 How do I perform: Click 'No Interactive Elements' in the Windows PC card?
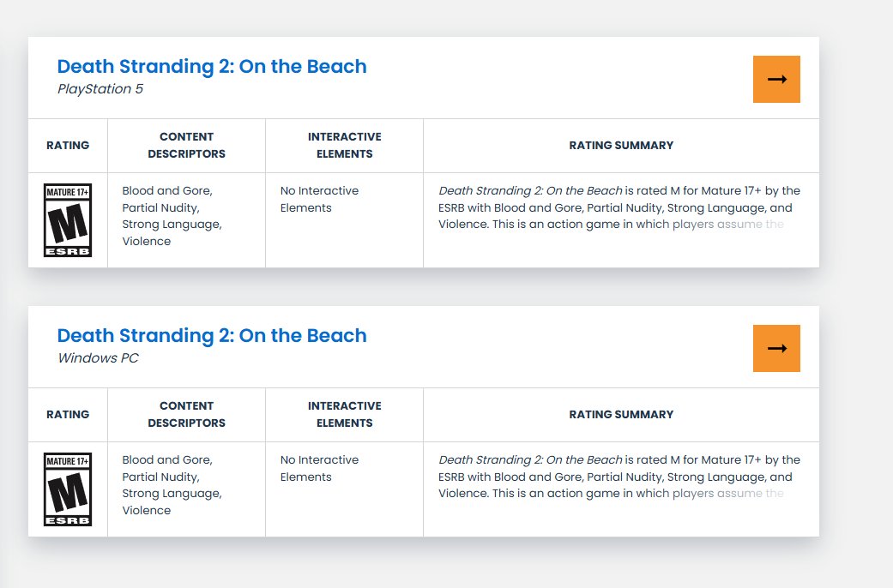pyautogui.click(x=319, y=469)
